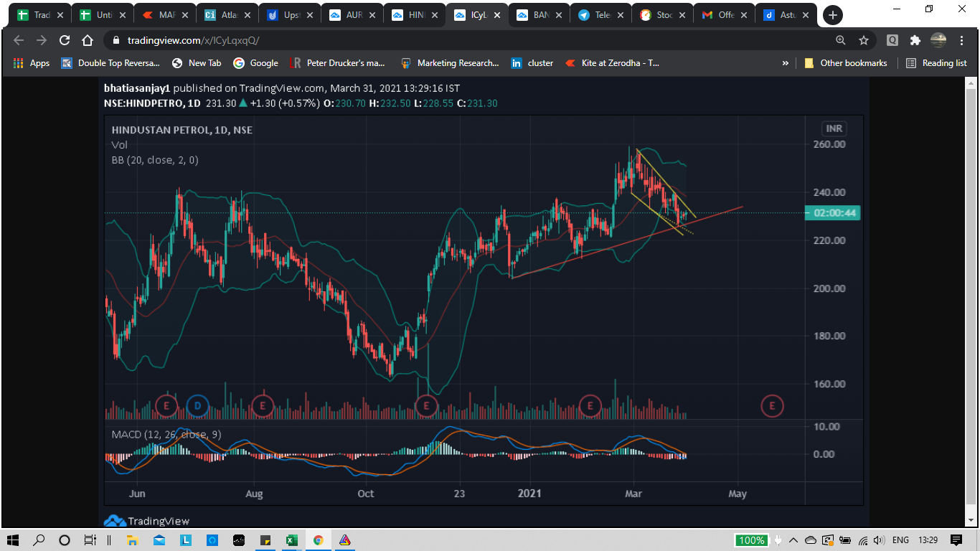Click the Chrome icon in the taskbar
980x551 pixels.
(x=318, y=540)
